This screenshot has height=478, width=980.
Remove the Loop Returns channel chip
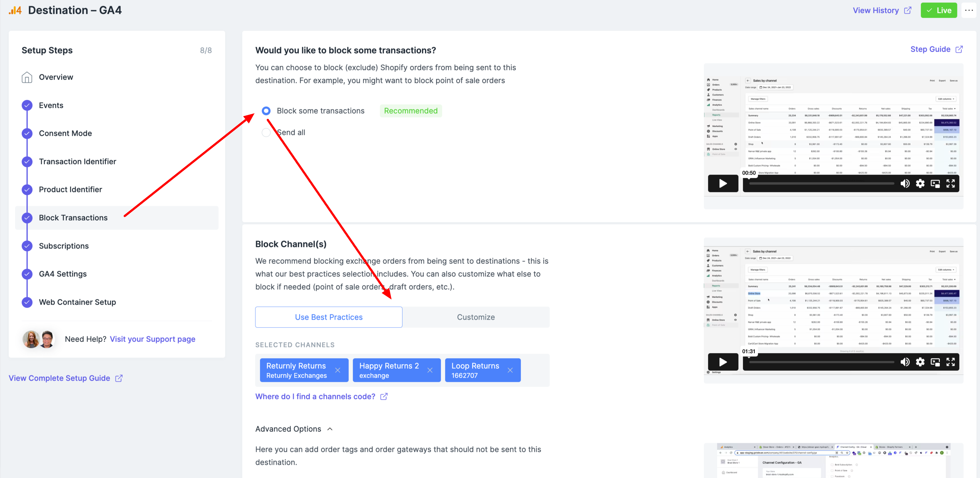click(x=510, y=370)
